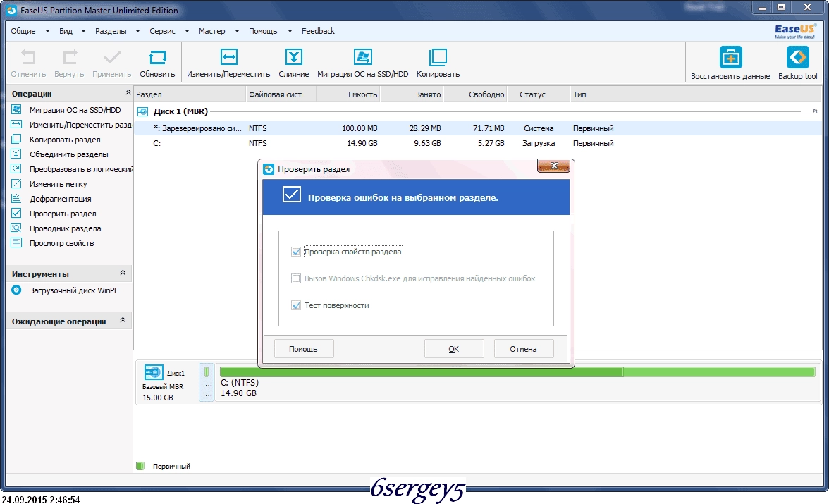
Task: Toggle Вызов Windows Chkdsk.exe checkbox
Action: 296,278
